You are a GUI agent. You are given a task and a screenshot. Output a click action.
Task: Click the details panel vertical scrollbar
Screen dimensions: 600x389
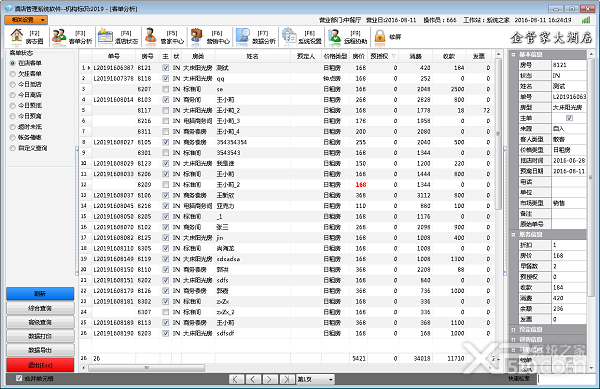tap(591, 177)
